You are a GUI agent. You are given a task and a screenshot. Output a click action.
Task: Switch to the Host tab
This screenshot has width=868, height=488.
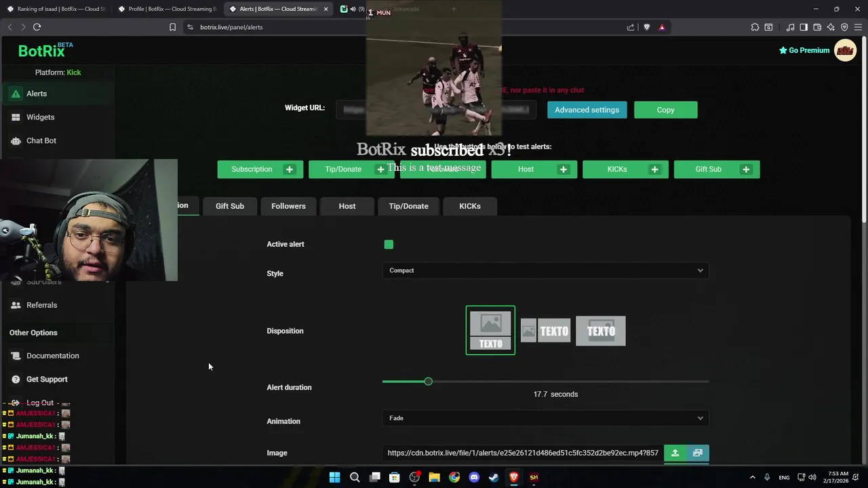[347, 206]
